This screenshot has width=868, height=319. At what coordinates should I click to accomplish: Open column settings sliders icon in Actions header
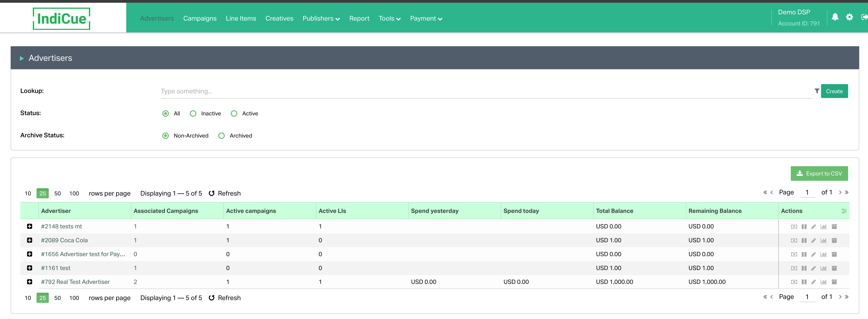tap(844, 211)
